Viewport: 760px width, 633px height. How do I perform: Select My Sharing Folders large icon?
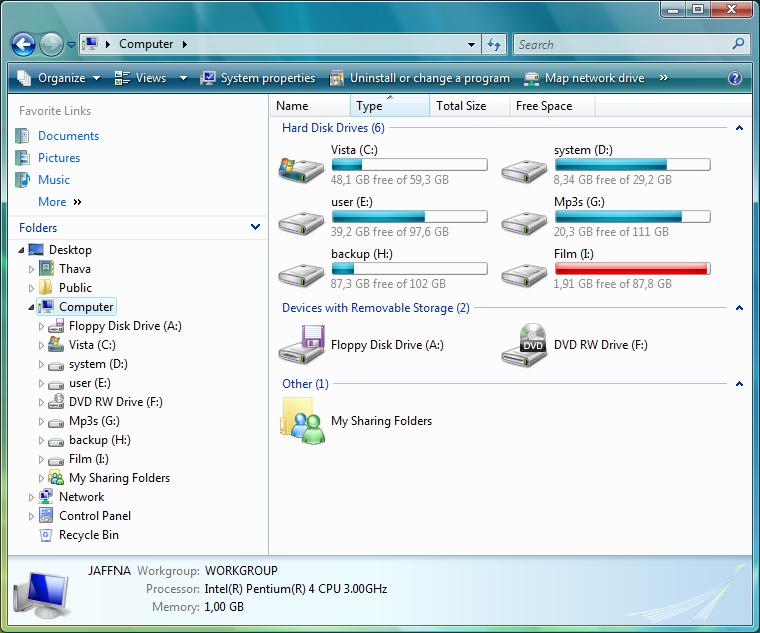[302, 421]
